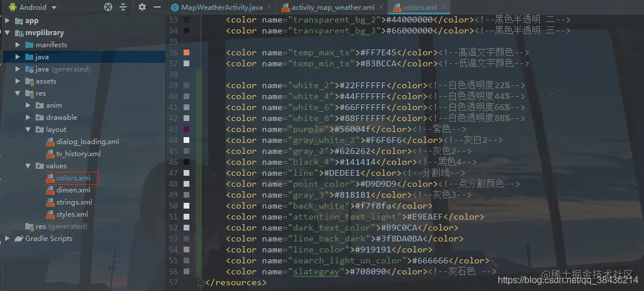Open dialog_loading.xml in the tree
This screenshot has width=644, height=291.
(88, 141)
